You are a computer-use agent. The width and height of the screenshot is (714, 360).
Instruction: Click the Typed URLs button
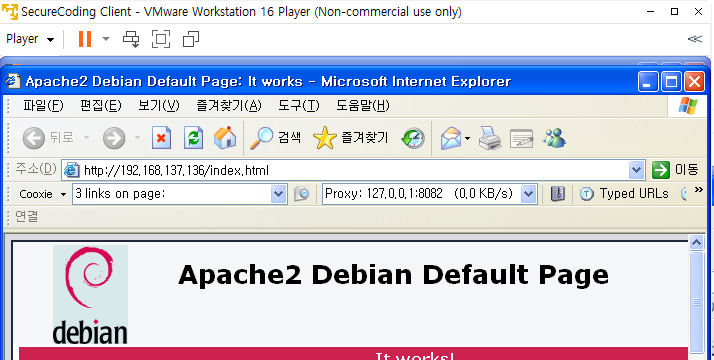[624, 194]
